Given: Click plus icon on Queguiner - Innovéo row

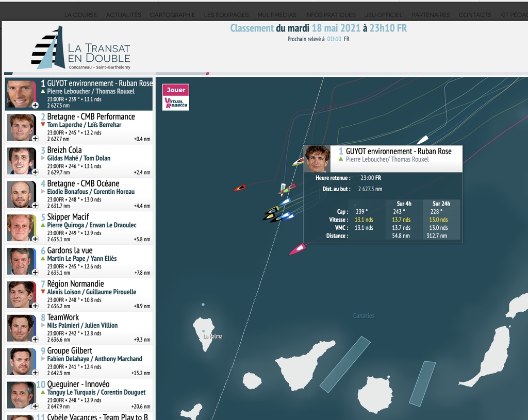Looking at the screenshot, I should click(x=35, y=406).
